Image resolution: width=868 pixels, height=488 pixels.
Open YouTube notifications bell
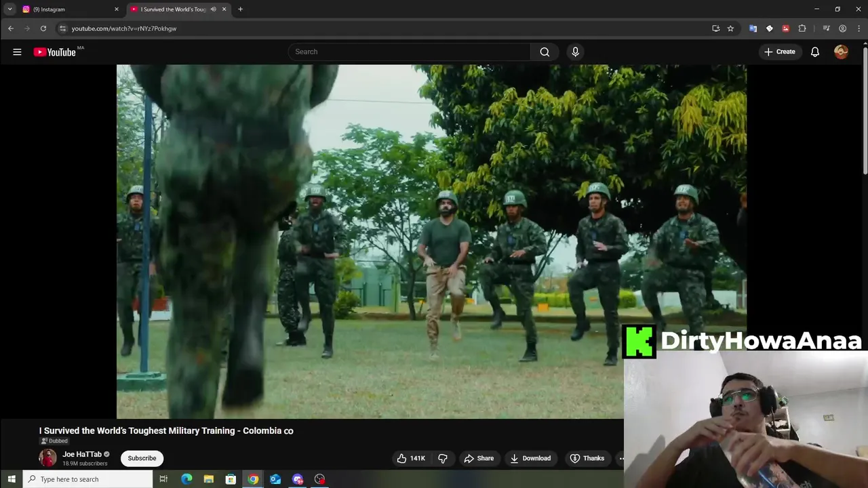pos(815,52)
